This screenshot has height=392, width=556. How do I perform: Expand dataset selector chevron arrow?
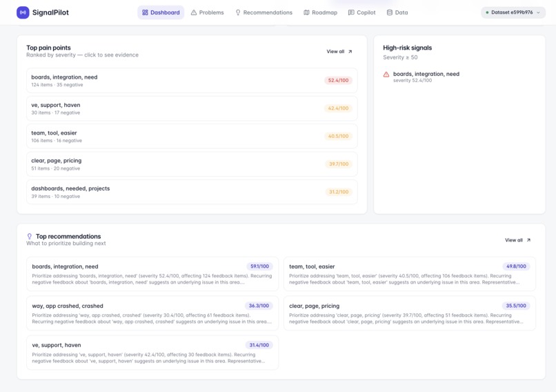[538, 12]
